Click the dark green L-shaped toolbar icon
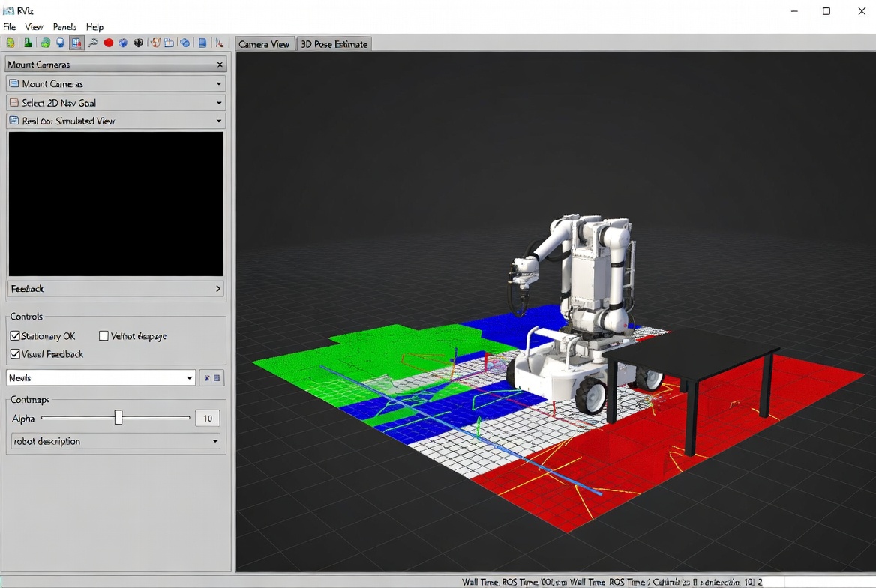 [x=28, y=43]
